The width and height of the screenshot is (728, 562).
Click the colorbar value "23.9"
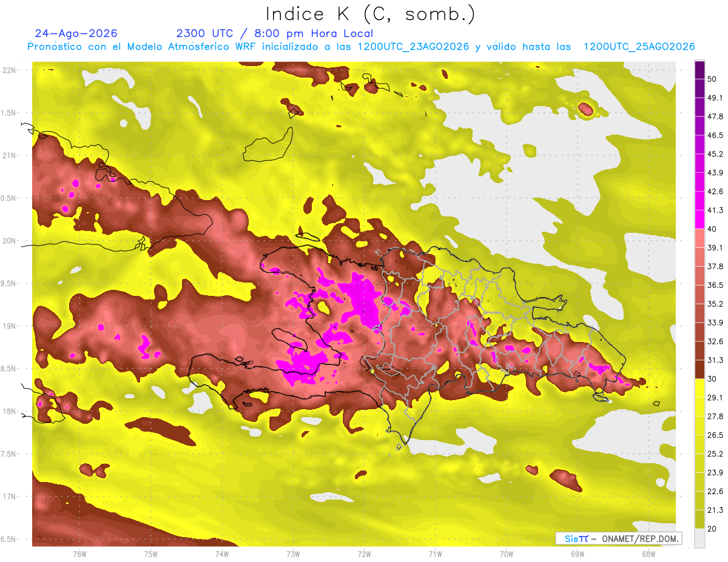click(715, 473)
